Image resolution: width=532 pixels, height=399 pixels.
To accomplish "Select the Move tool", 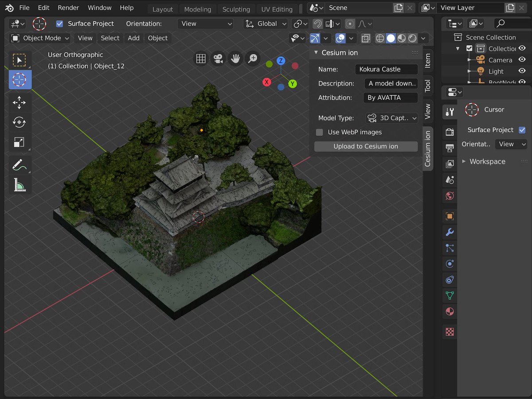I will (x=19, y=103).
